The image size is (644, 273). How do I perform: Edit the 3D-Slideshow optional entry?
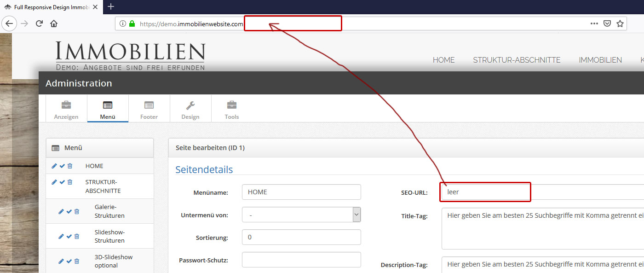click(x=61, y=261)
